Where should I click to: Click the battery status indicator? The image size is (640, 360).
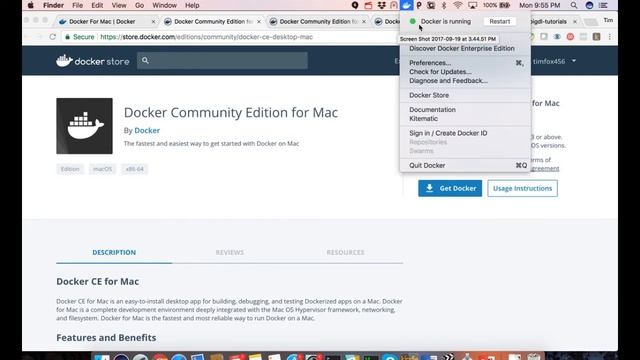[x=497, y=5]
